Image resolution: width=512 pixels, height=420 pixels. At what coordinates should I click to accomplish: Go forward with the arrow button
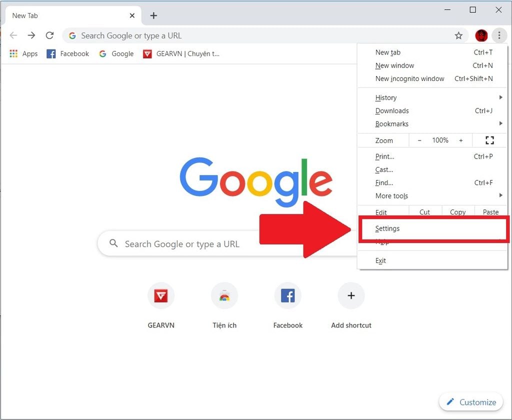pos(31,35)
